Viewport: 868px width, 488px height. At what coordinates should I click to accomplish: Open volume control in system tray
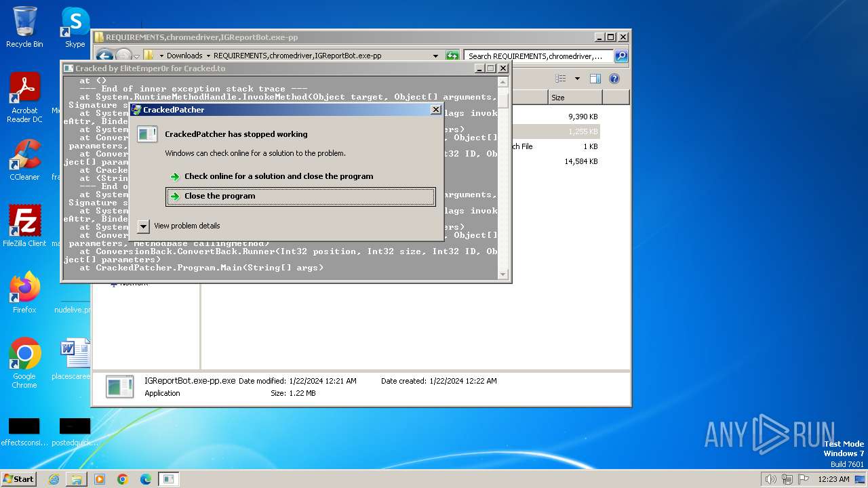(770, 479)
